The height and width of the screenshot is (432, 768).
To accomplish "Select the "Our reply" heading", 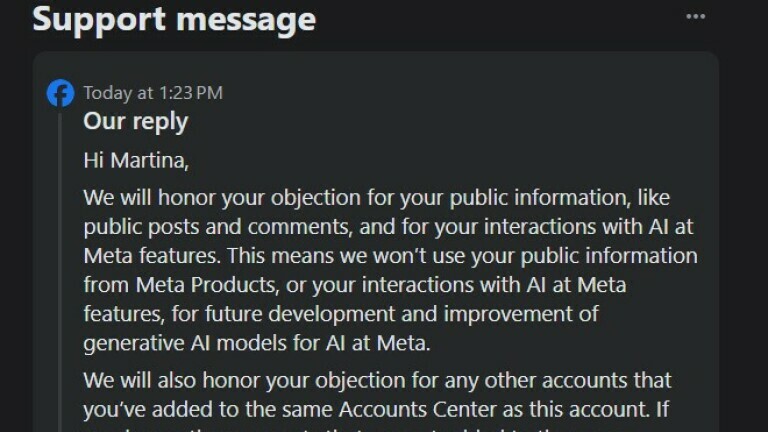I will pyautogui.click(x=136, y=122).
